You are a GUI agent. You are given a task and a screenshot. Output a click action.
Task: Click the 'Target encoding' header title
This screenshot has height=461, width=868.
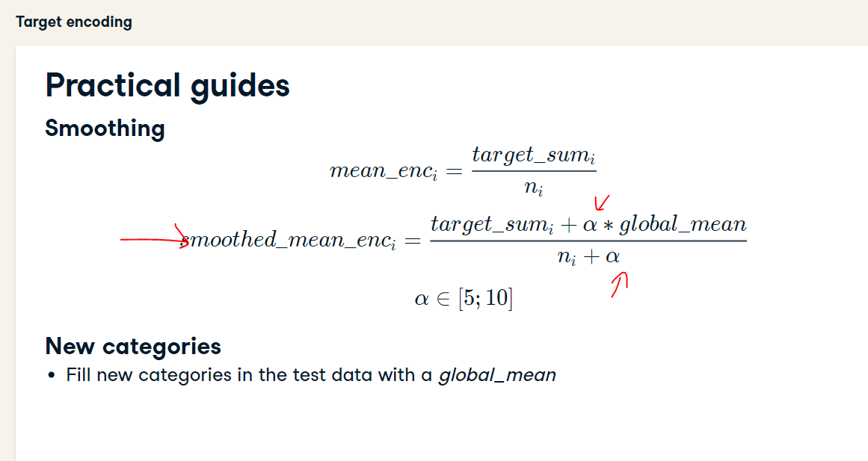coord(73,22)
